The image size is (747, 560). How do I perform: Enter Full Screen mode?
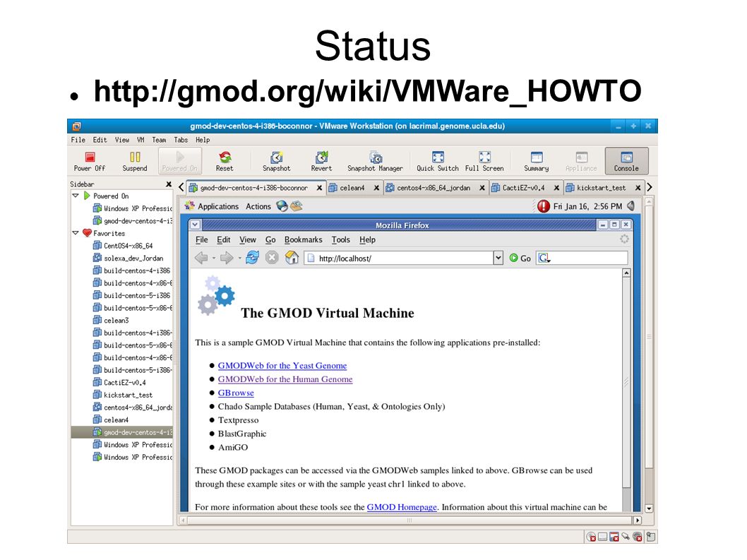click(x=484, y=161)
